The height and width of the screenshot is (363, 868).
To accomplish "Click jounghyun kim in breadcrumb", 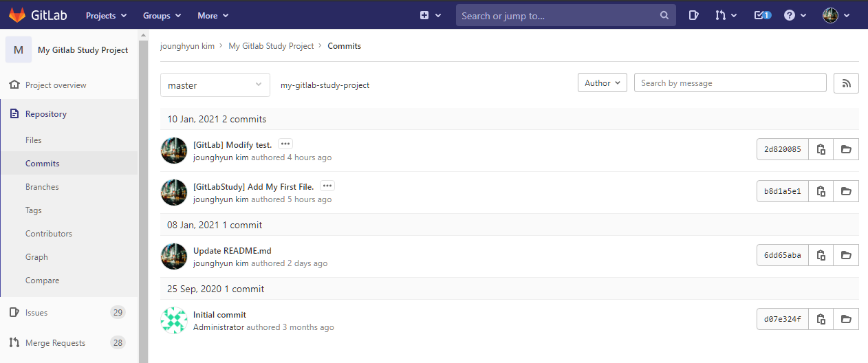I will pyautogui.click(x=187, y=46).
